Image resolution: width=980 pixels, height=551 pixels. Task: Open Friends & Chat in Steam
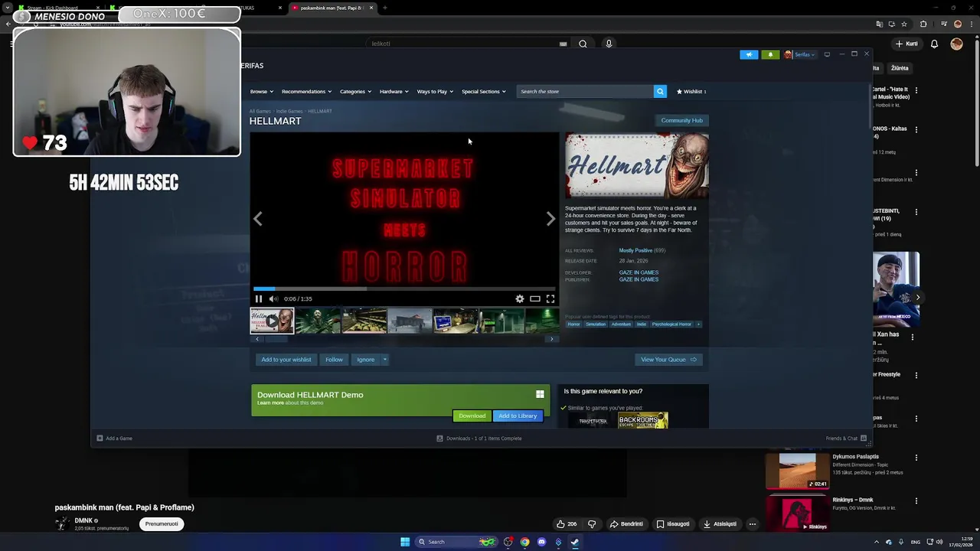tap(846, 439)
